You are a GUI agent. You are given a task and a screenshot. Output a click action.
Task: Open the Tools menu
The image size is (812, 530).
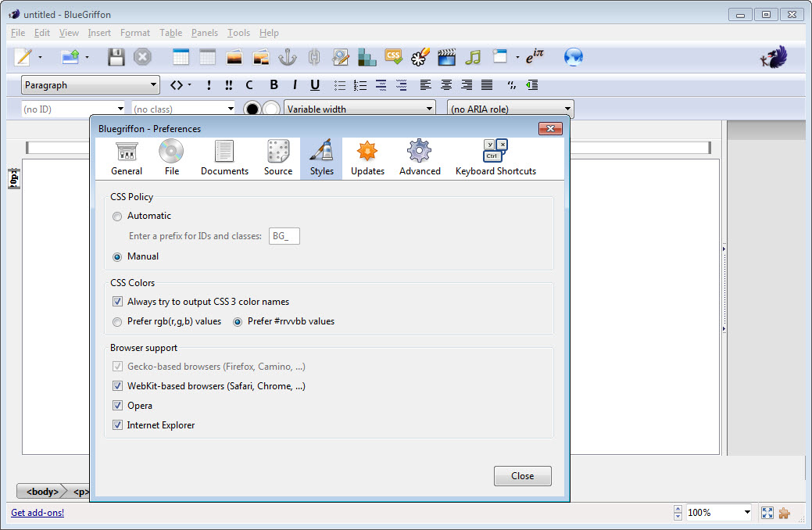click(238, 33)
